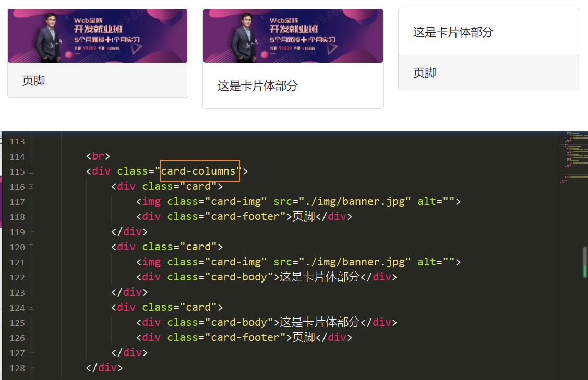Collapse the fold marker on line 120
588x380 pixels.
(31, 247)
